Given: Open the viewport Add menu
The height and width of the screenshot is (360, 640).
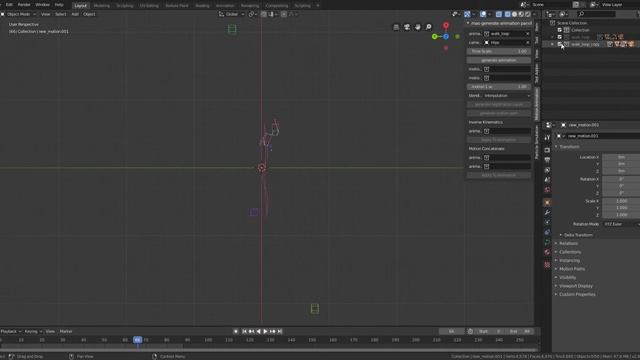Looking at the screenshot, I should pos(75,14).
